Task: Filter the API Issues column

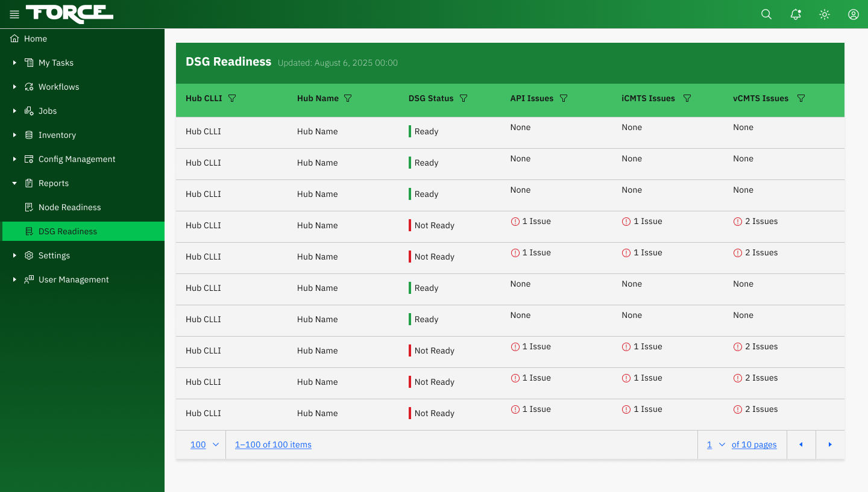Action: point(564,98)
